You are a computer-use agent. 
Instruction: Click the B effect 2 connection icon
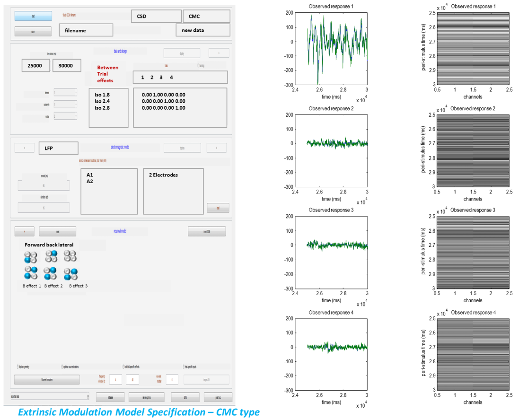50,274
